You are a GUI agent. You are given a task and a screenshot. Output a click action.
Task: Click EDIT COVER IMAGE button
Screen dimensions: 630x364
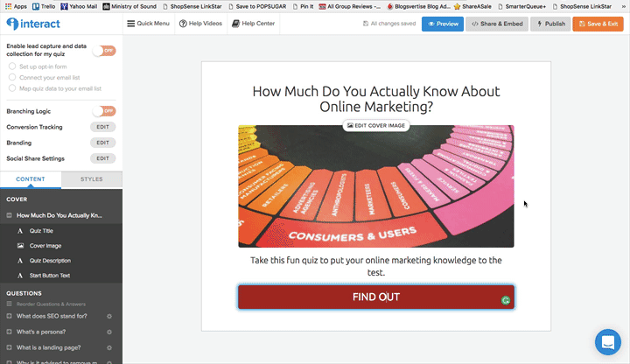click(376, 125)
